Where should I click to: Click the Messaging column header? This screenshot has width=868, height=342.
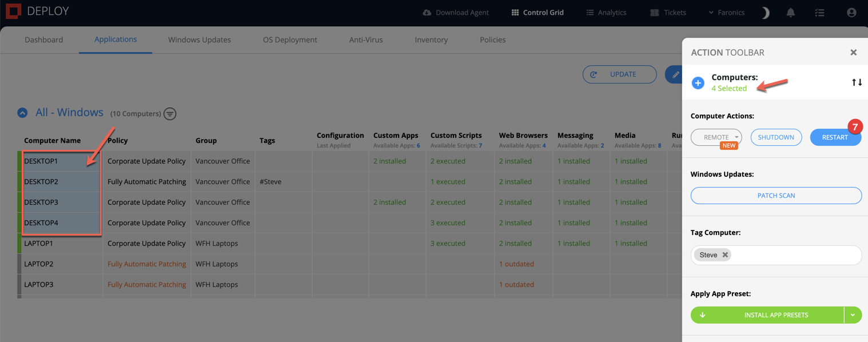(575, 136)
